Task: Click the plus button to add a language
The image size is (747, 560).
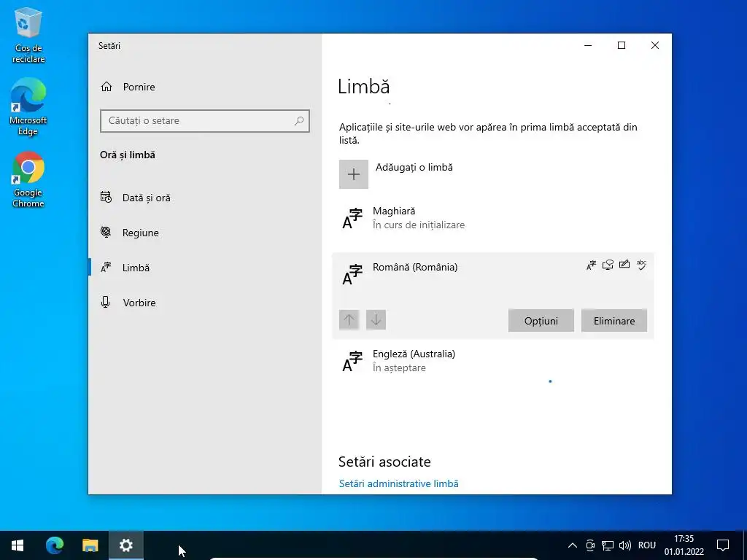Action: (354, 174)
